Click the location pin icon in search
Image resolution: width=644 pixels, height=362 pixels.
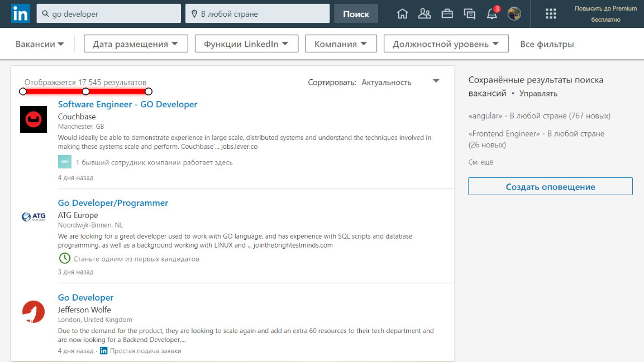[x=194, y=14]
